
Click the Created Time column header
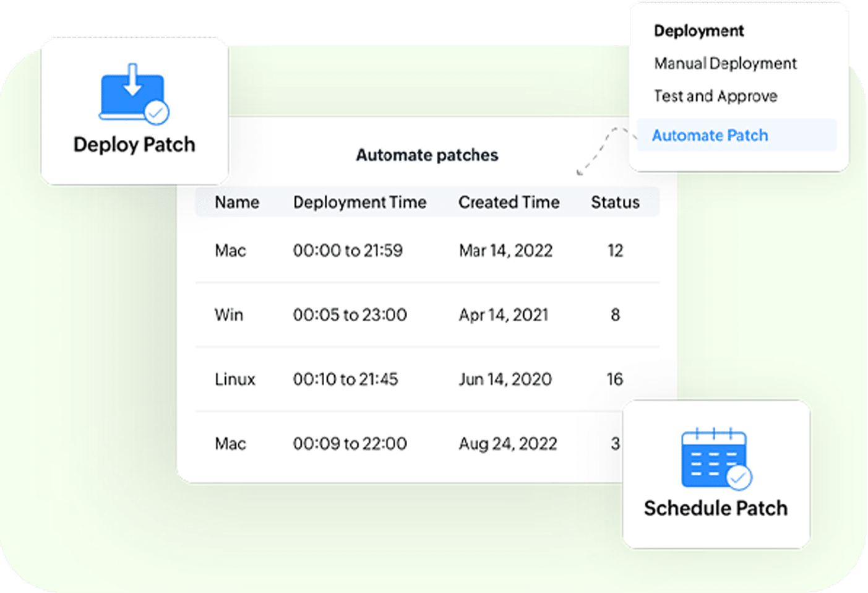coord(509,202)
